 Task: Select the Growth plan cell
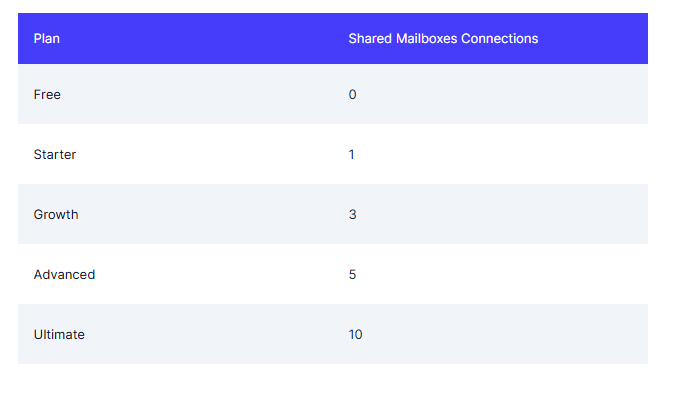[175, 214]
